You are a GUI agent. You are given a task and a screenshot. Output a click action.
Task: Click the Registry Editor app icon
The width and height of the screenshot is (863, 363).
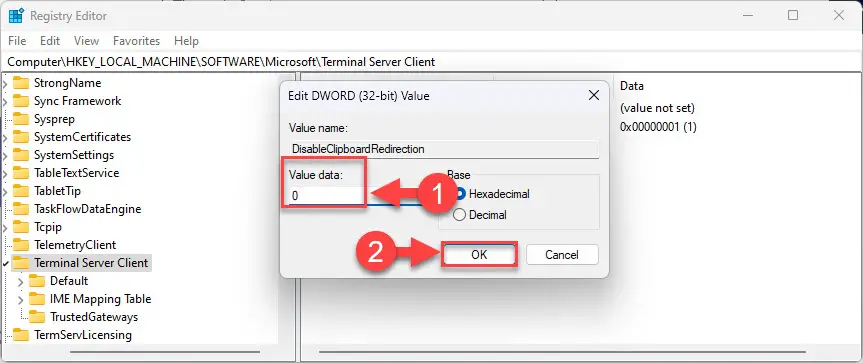click(x=16, y=15)
